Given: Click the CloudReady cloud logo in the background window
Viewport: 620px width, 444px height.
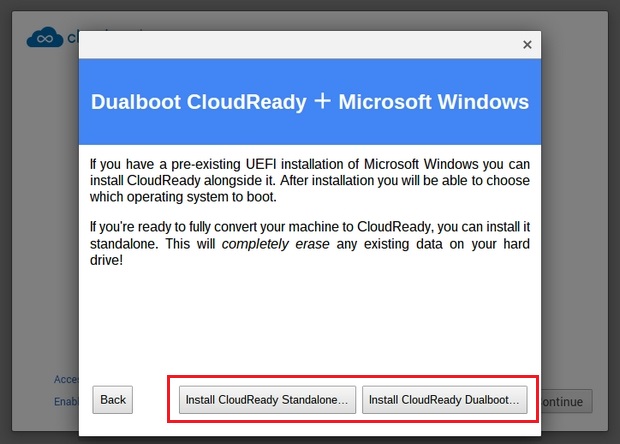Looking at the screenshot, I should (x=45, y=37).
